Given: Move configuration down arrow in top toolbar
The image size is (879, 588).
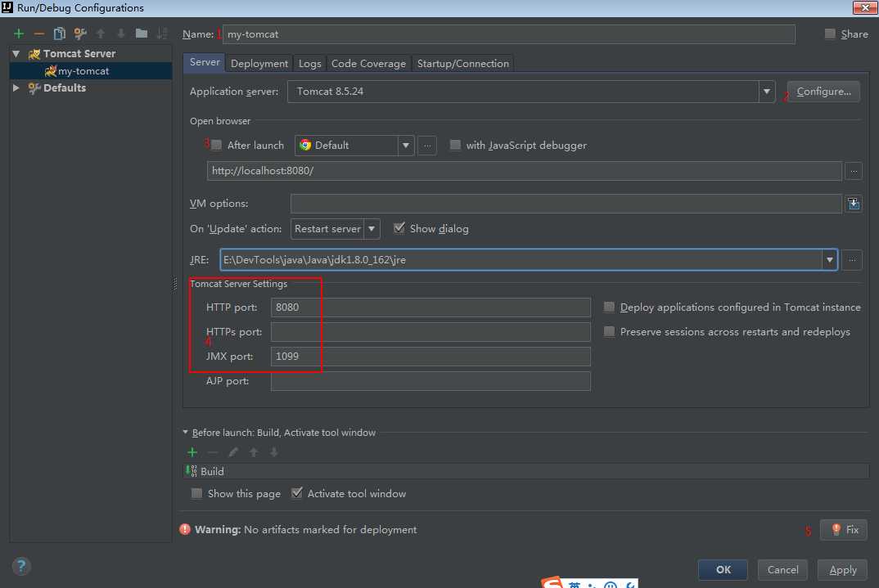Looking at the screenshot, I should 121,34.
